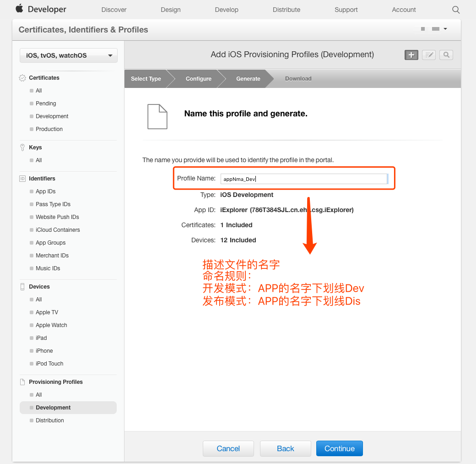Click the Provisioning Profiles section heading
476x464 pixels.
point(56,382)
